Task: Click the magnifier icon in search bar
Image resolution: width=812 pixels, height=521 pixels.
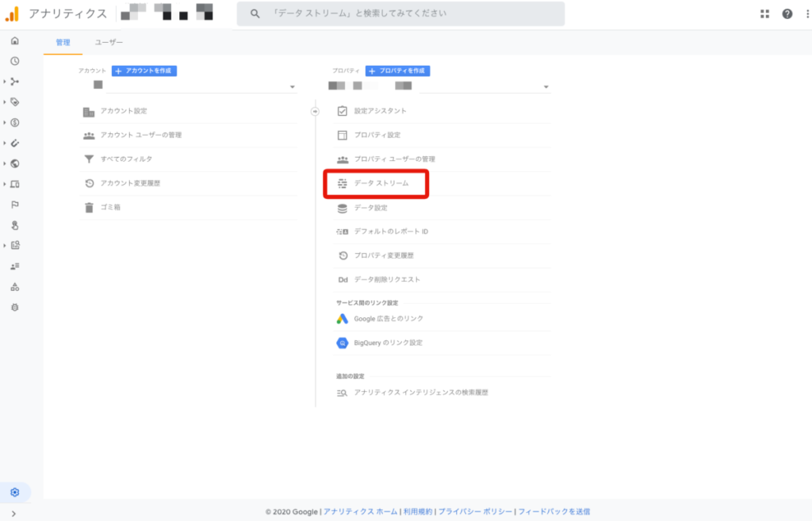Action: (x=255, y=13)
